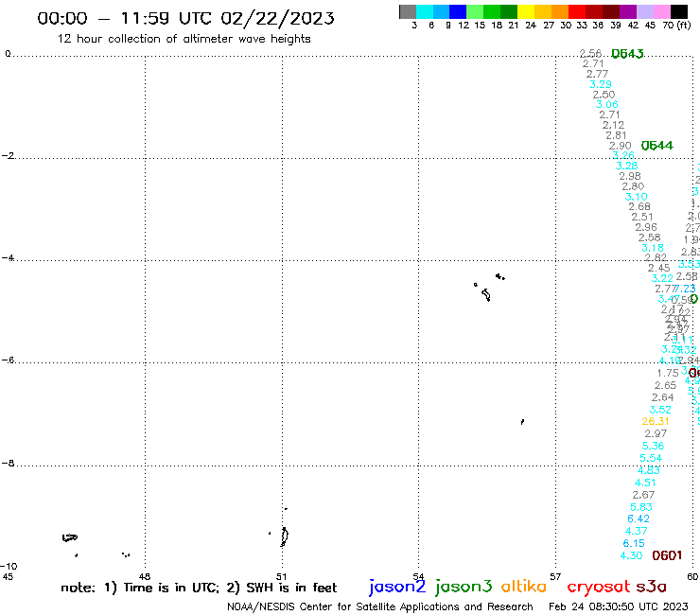
Task: Click the date range title '00:00 – 11:59 UTC 02/22/2023'
Action: pyautogui.click(x=185, y=18)
